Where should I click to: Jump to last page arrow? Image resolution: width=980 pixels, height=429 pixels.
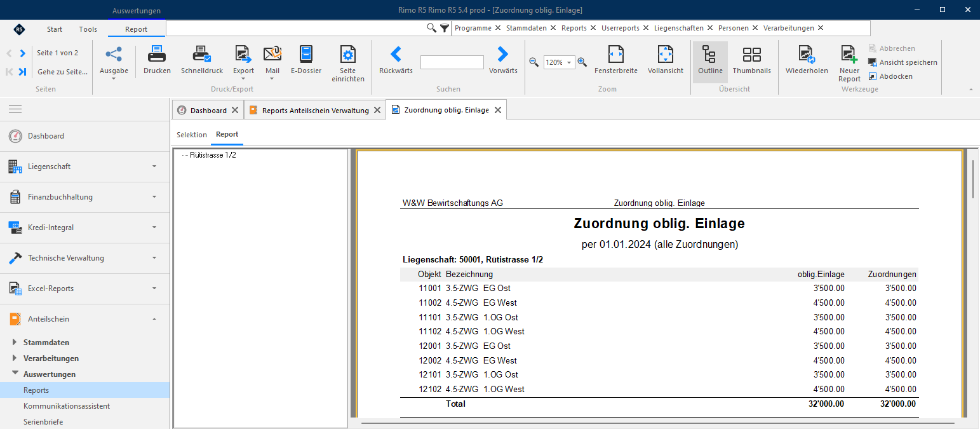point(22,72)
